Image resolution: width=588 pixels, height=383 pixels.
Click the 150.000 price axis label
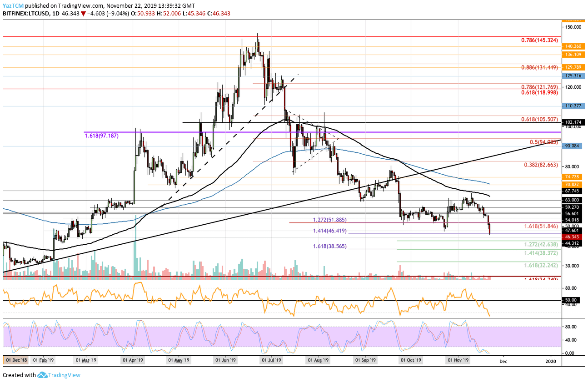pos(573,27)
